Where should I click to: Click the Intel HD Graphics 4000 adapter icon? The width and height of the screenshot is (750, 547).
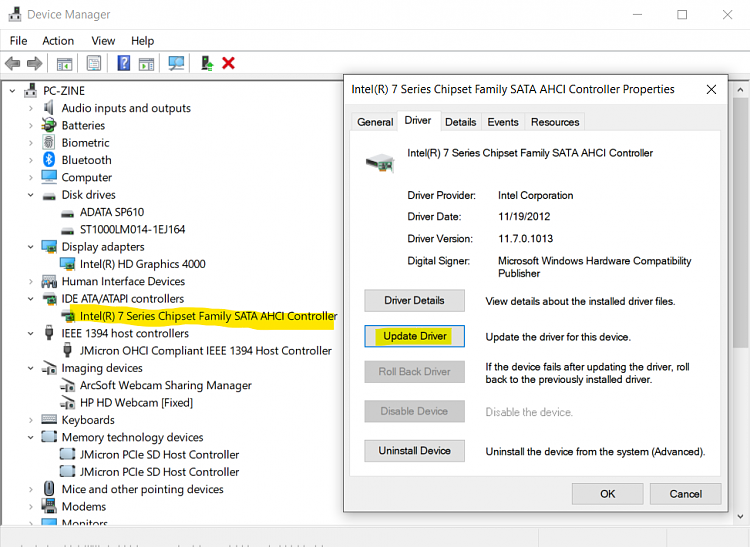tap(67, 264)
